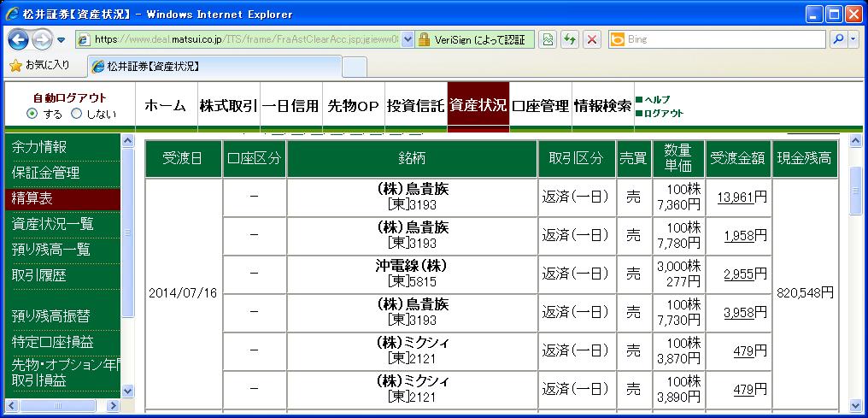Select the しない auto-logout radio button
Screen dimensions: 868x418
[x=77, y=114]
